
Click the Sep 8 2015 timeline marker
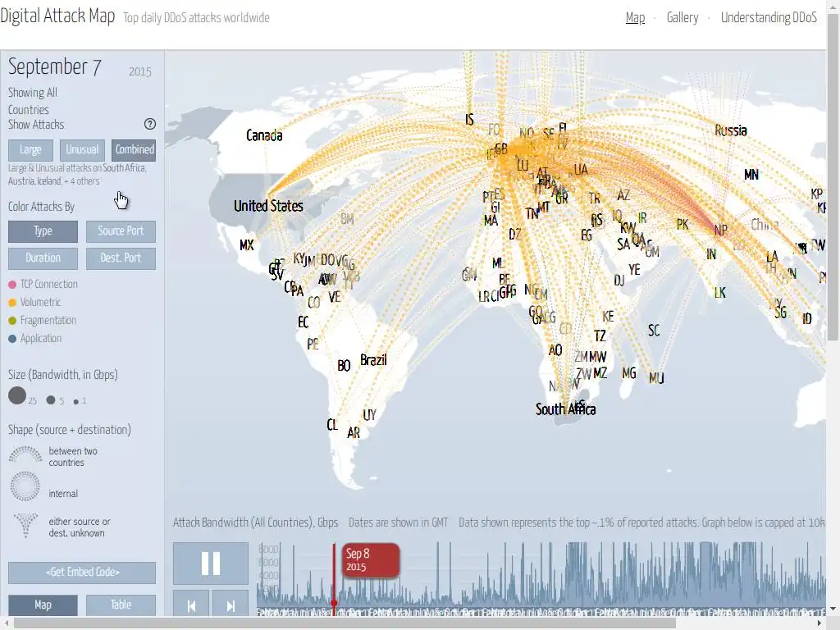pyautogui.click(x=371, y=559)
